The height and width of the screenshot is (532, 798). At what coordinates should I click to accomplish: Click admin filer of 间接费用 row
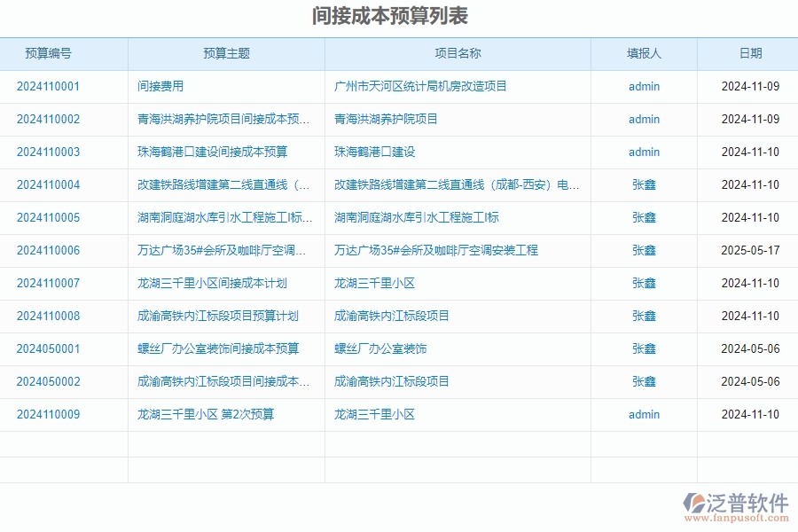coord(643,86)
